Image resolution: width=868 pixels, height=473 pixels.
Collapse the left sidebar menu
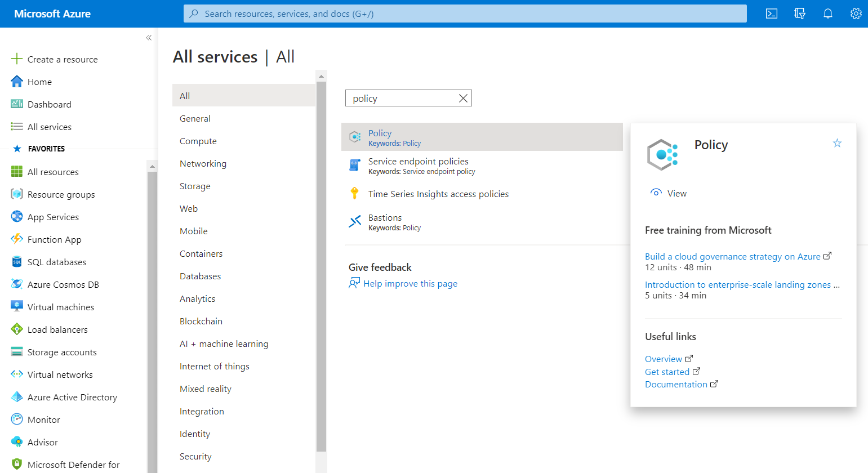(149, 38)
